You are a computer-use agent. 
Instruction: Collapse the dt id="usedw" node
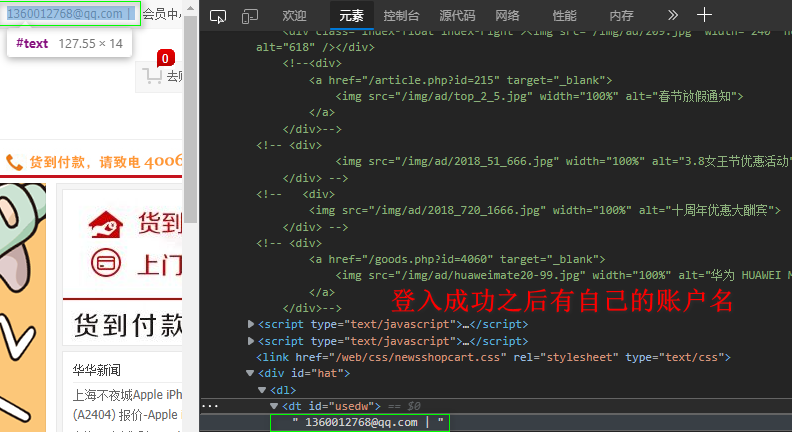point(274,406)
